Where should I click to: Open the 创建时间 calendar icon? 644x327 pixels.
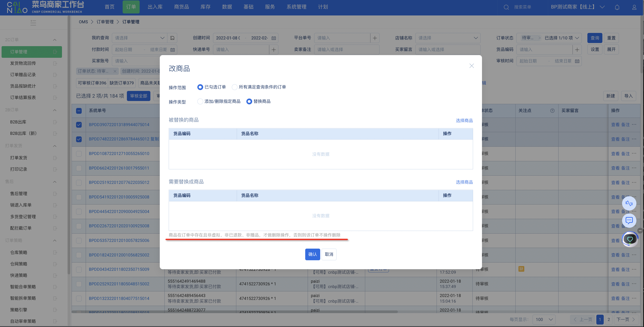pyautogui.click(x=273, y=38)
